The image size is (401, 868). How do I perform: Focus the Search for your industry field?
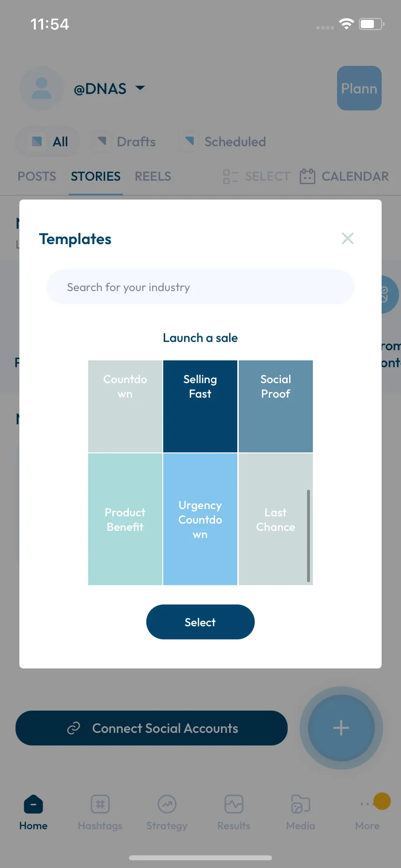200,287
